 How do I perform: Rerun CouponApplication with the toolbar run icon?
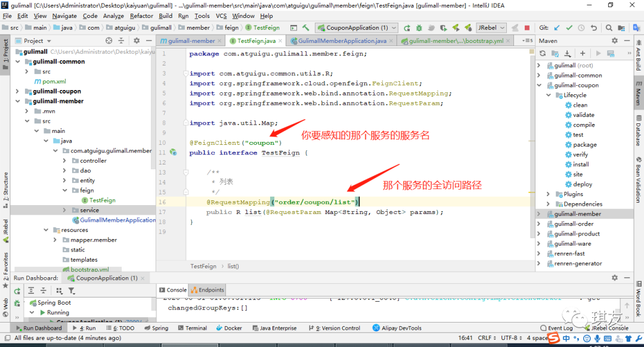(x=407, y=27)
